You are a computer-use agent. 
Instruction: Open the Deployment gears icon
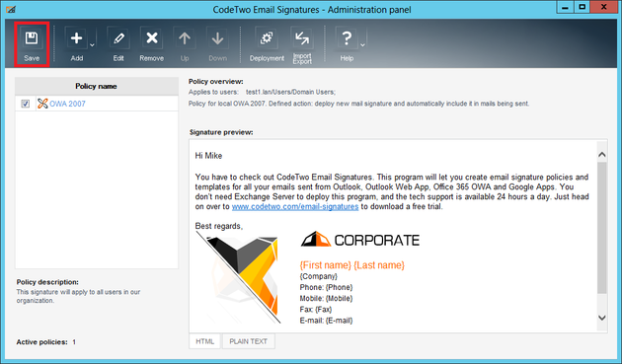pos(267,38)
